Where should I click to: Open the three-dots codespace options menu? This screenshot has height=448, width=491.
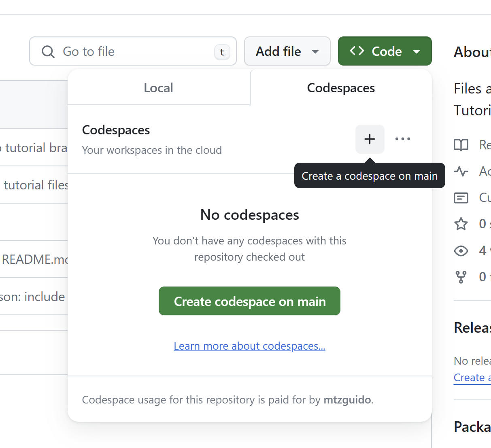(x=403, y=139)
